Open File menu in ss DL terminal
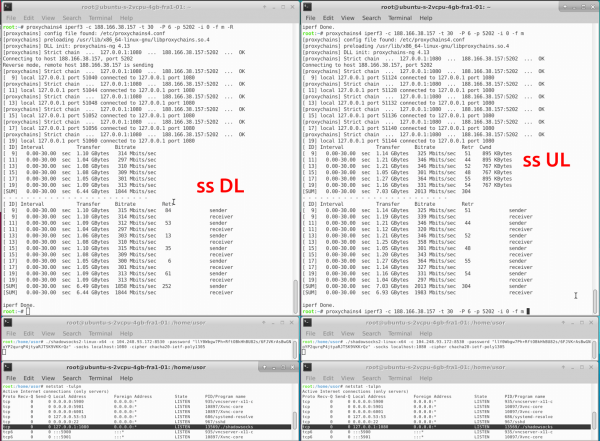 (9, 16)
